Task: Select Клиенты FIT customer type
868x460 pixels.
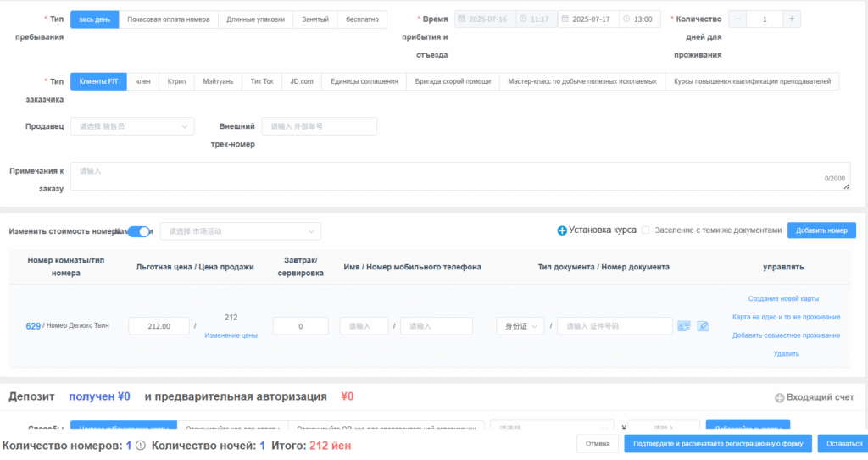Action: point(98,81)
